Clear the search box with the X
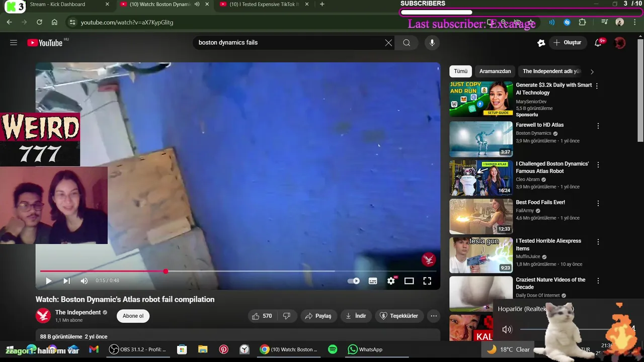The image size is (644, 362). tap(388, 43)
